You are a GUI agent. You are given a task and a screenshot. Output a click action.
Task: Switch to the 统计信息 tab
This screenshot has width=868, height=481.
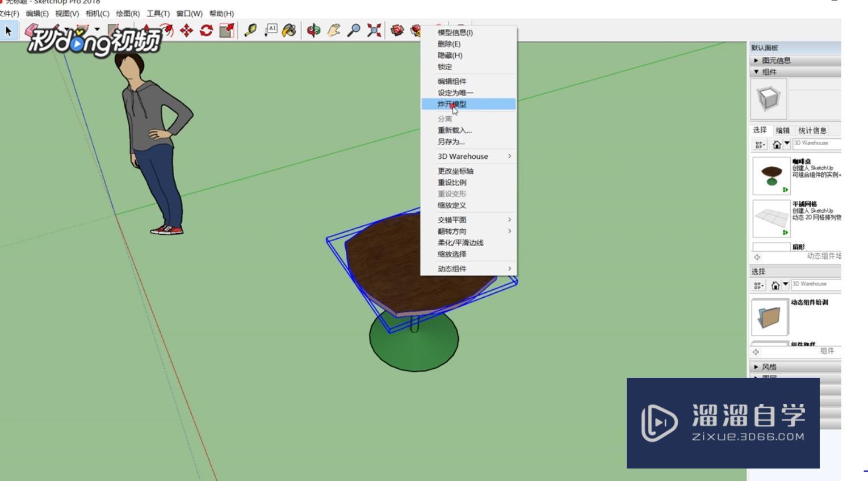tap(812, 130)
